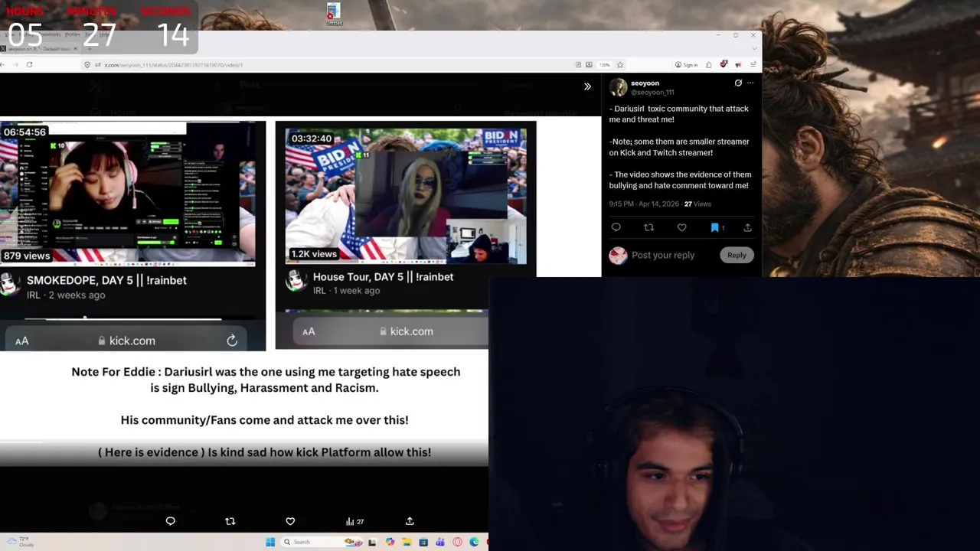Select the desktop file icon at top
Image resolution: width=980 pixels, height=551 pixels.
333,14
